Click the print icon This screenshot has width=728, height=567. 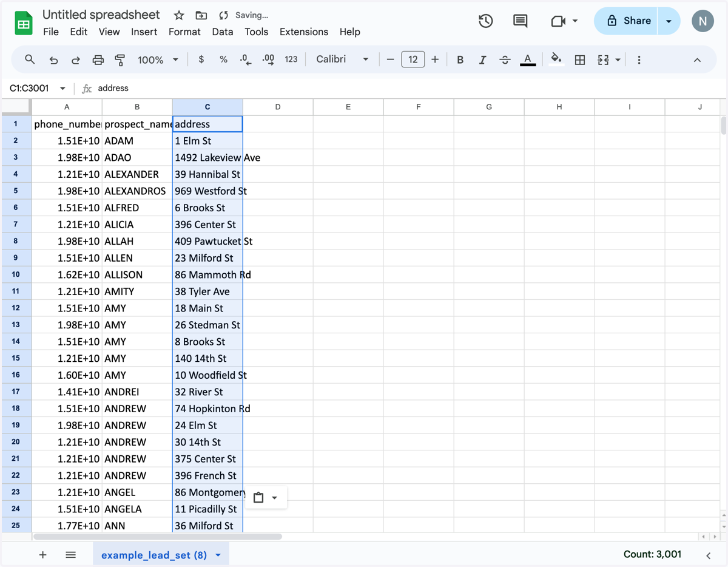coord(98,59)
